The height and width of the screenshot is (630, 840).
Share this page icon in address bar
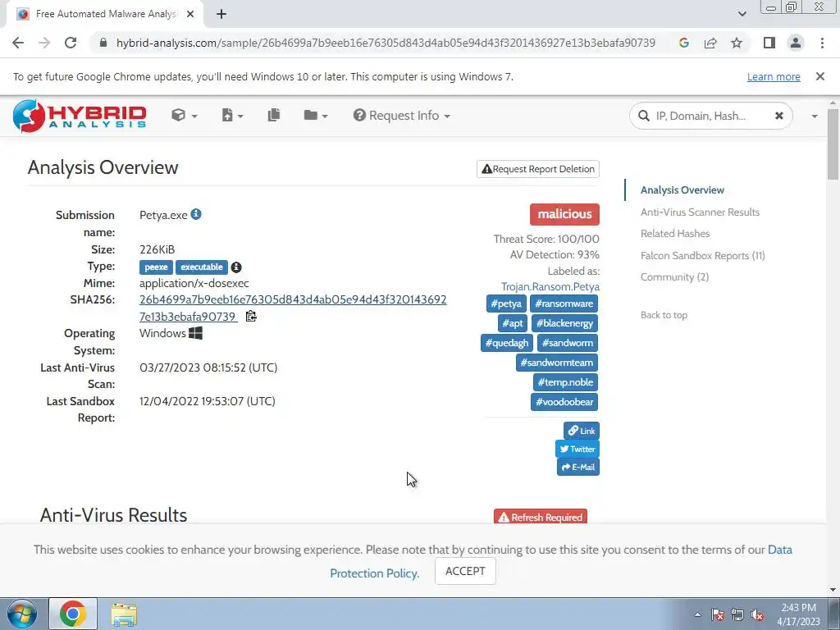tap(710, 43)
